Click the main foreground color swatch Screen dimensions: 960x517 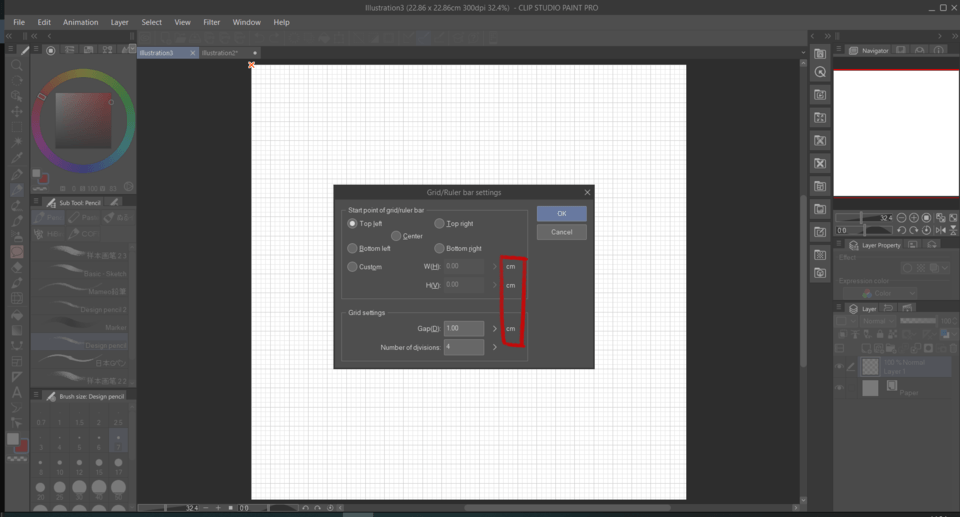(13, 439)
